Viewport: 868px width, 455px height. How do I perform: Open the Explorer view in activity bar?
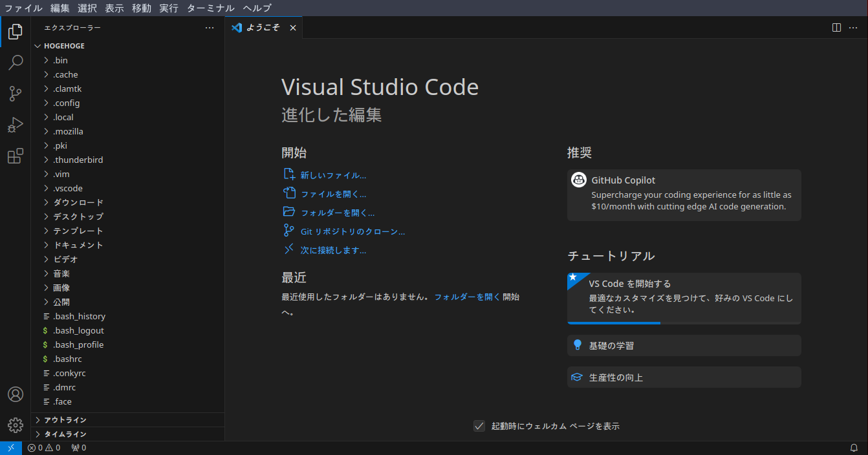[16, 31]
